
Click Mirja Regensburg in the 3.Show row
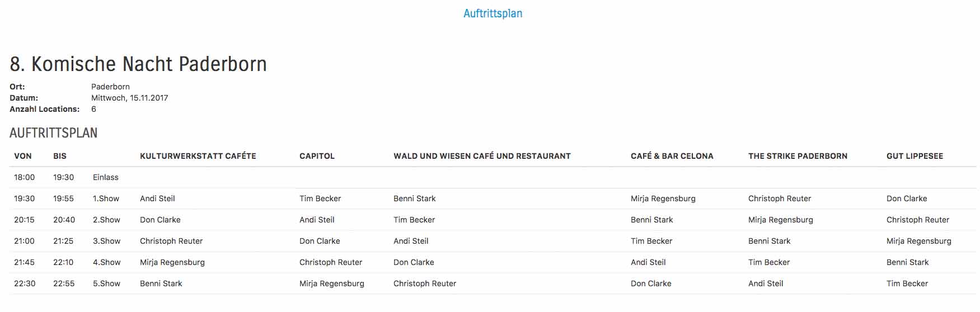(918, 241)
